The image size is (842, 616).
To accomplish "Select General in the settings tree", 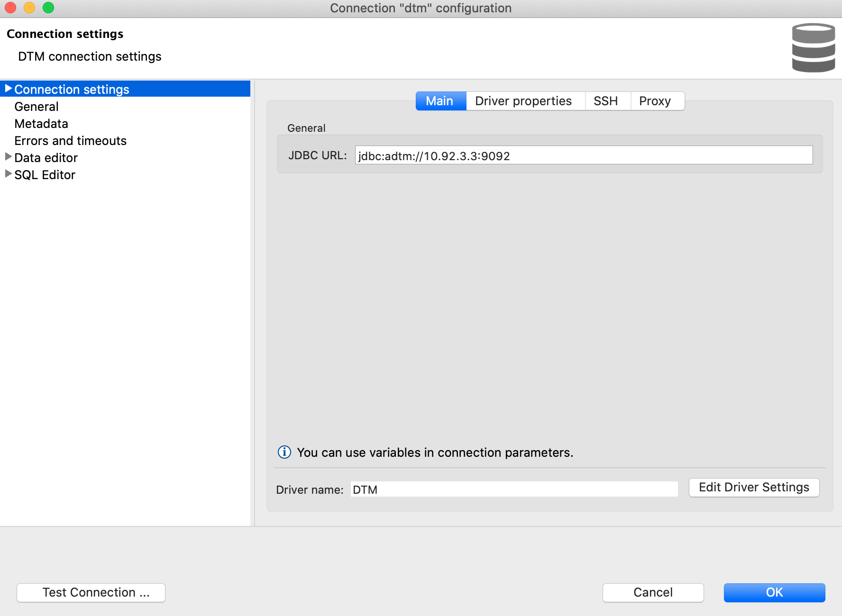I will point(37,107).
